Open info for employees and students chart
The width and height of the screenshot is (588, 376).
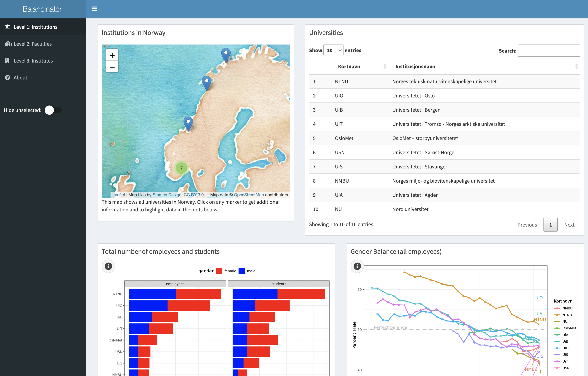(108, 266)
